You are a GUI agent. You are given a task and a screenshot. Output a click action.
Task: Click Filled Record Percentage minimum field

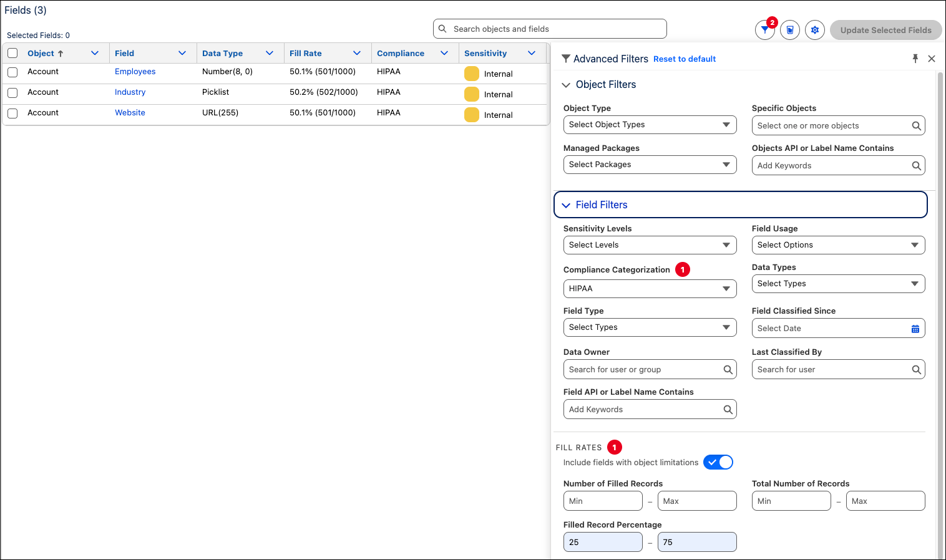(603, 542)
